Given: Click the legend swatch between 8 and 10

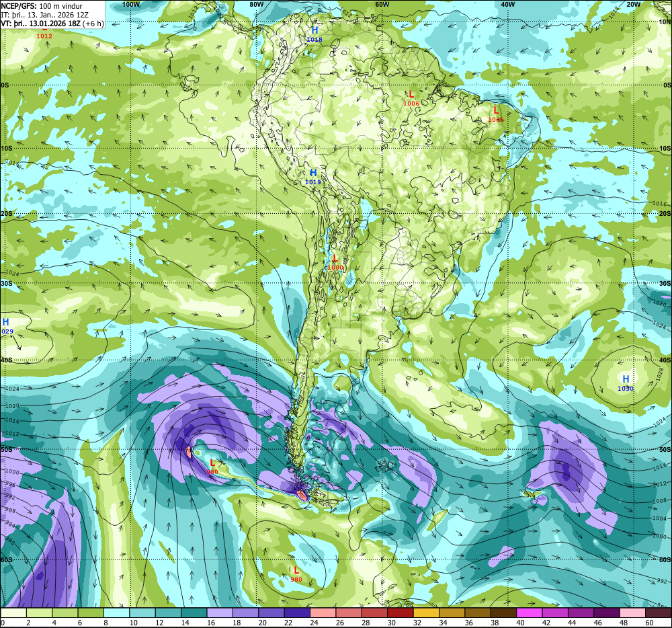Looking at the screenshot, I should [117, 613].
